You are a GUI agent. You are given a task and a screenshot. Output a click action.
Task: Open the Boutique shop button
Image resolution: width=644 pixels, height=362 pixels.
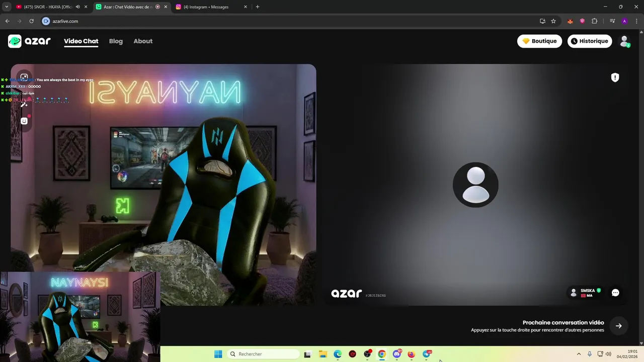539,41
